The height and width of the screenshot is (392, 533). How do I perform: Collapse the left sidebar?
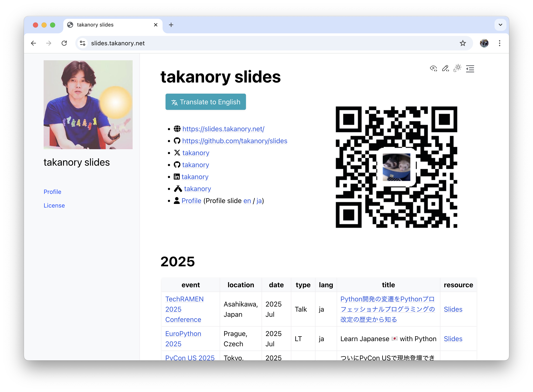coord(470,69)
